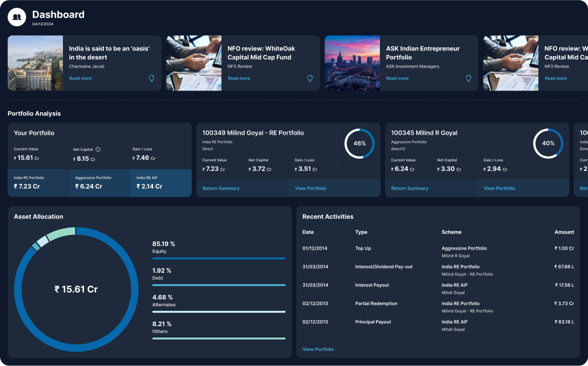Click View Portfolio link under Recent Activities

point(318,349)
